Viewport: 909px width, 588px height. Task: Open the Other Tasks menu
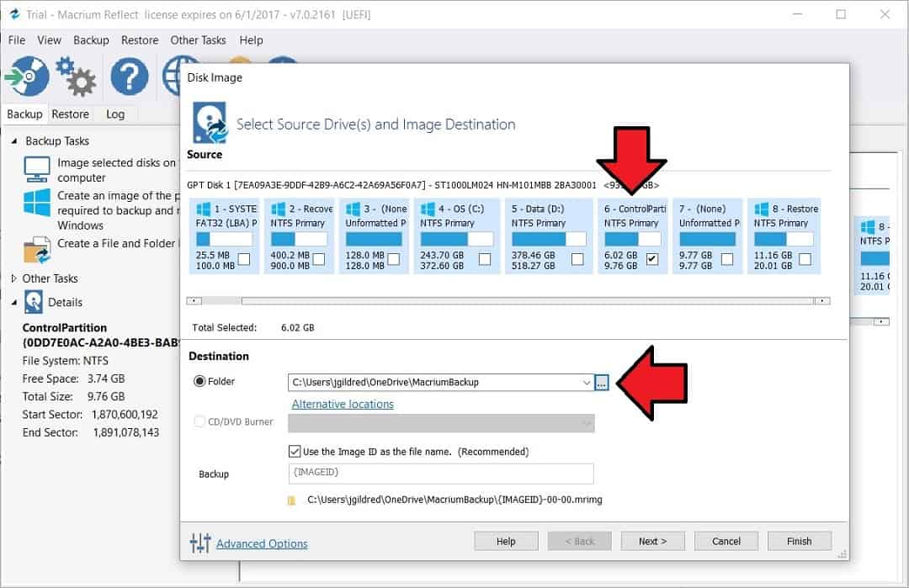[198, 40]
